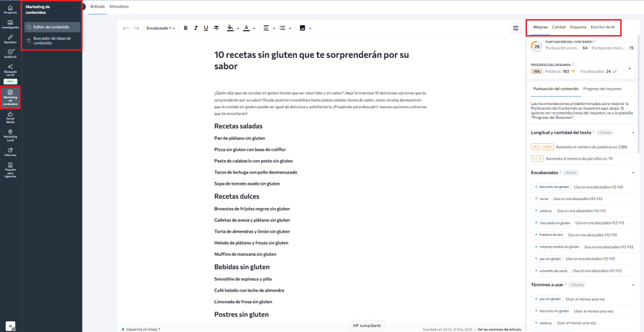Switch to the Metadatos tab

pos(119,6)
